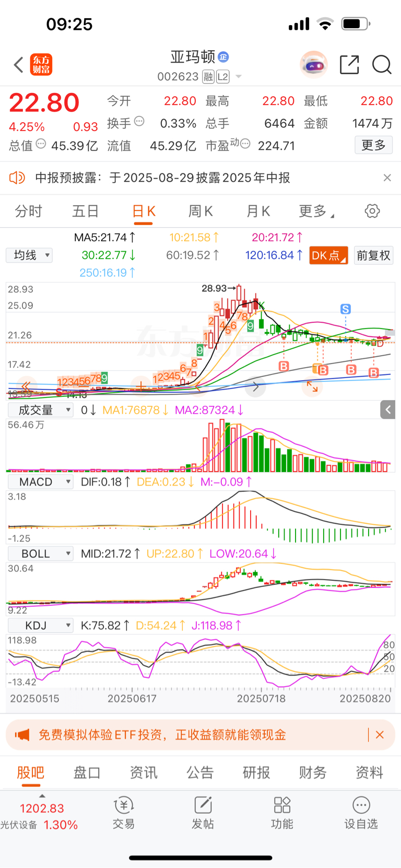Open the AI assistant robot avatar

click(x=314, y=65)
